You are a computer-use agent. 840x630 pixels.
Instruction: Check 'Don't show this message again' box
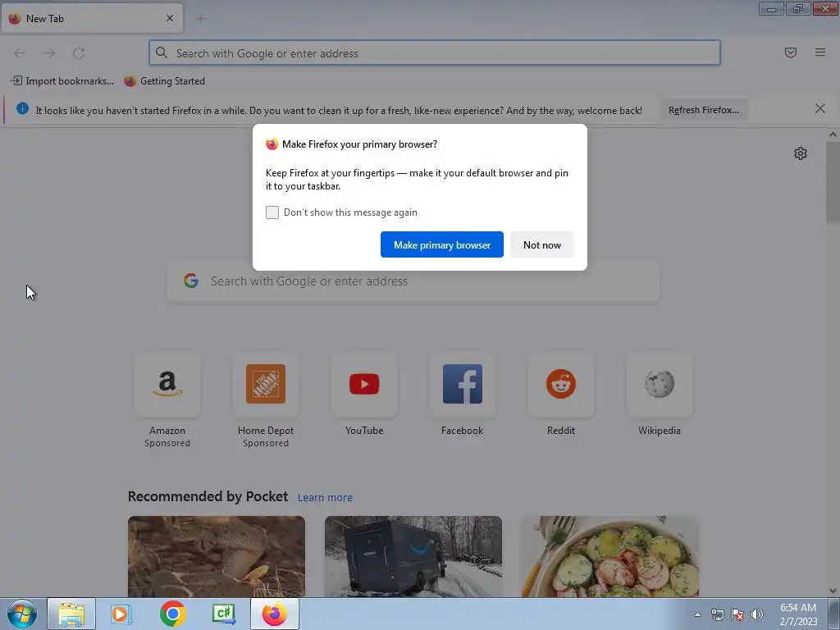[272, 212]
